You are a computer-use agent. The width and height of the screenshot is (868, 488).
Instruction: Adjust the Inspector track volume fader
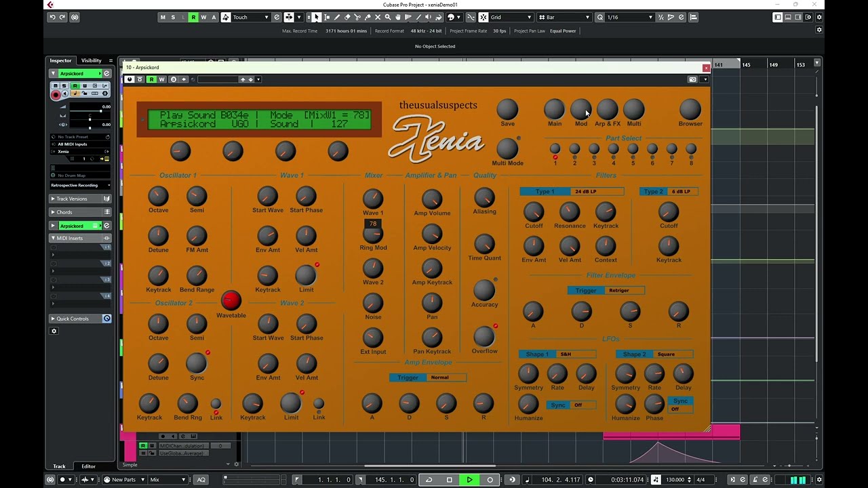(90, 111)
